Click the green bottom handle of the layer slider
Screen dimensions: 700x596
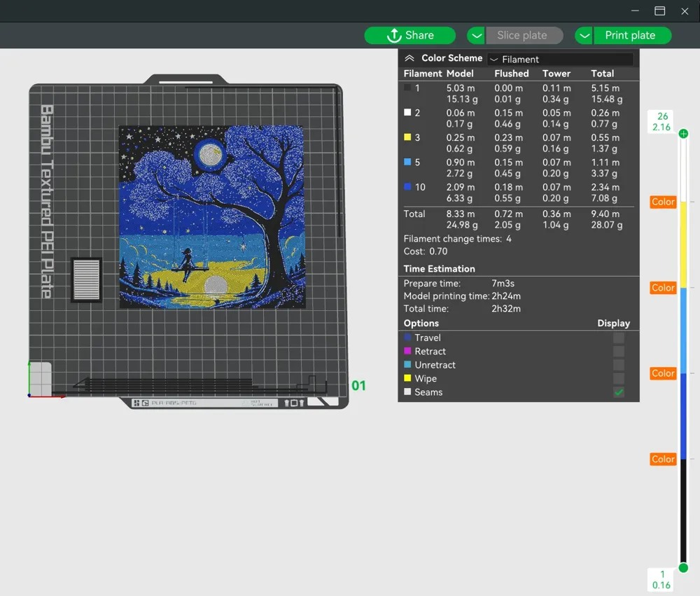click(683, 568)
